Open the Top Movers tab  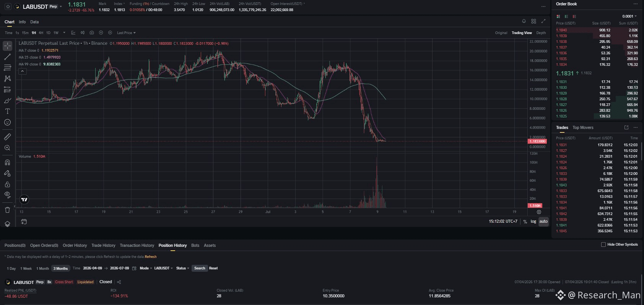[583, 127]
